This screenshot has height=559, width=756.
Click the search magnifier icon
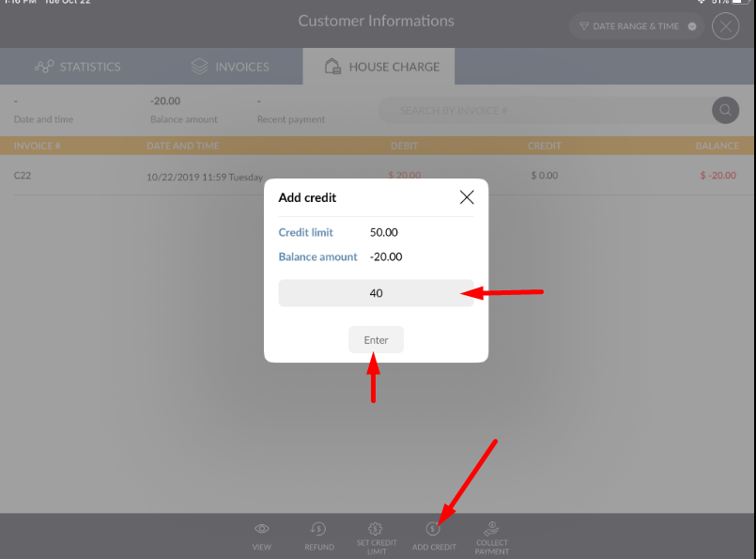click(725, 110)
